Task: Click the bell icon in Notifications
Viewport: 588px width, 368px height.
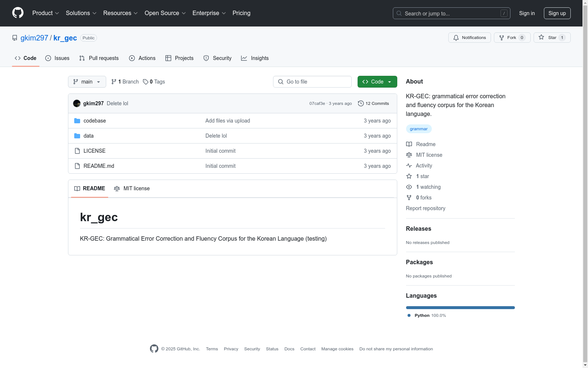Action: [456, 38]
